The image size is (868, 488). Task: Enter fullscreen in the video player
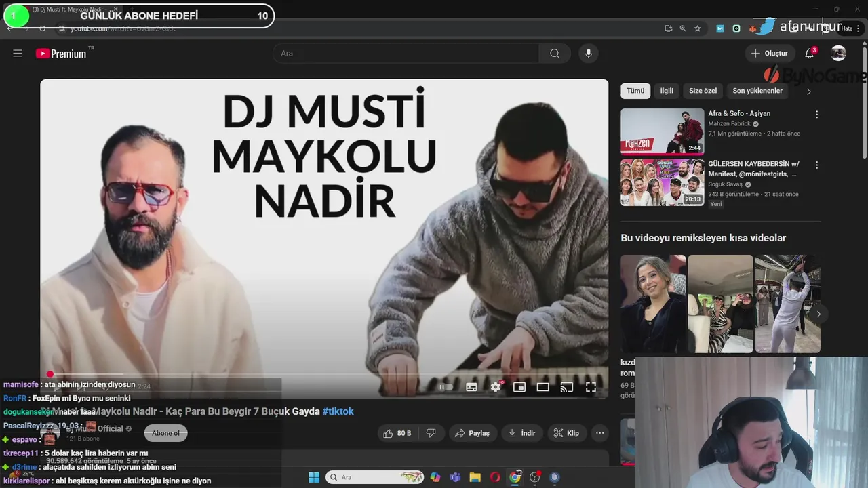pos(591,387)
